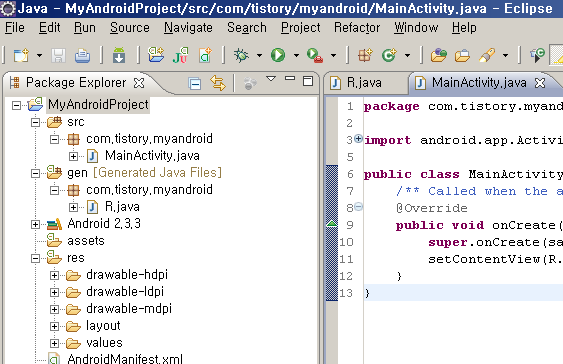Click Collapse All in Package Explorer
The width and height of the screenshot is (563, 364).
[x=195, y=84]
